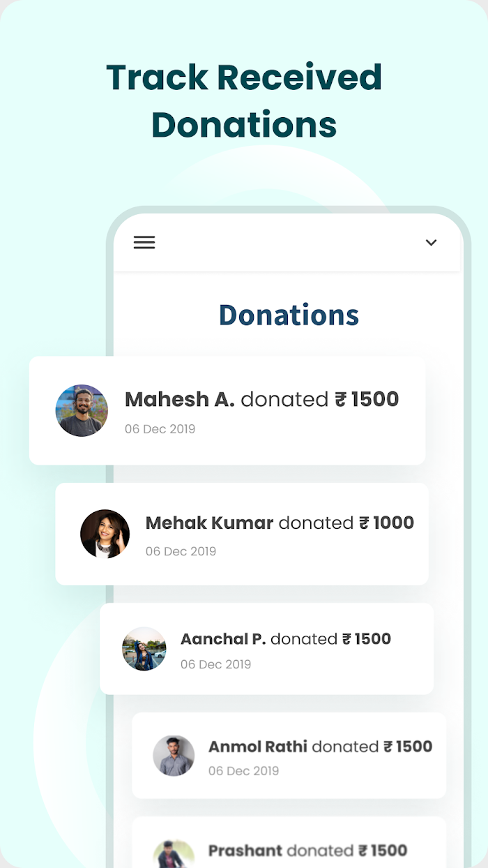Open Mehak Kumar donation entry
Image resolution: width=488 pixels, height=868 pixels.
pyautogui.click(x=242, y=534)
